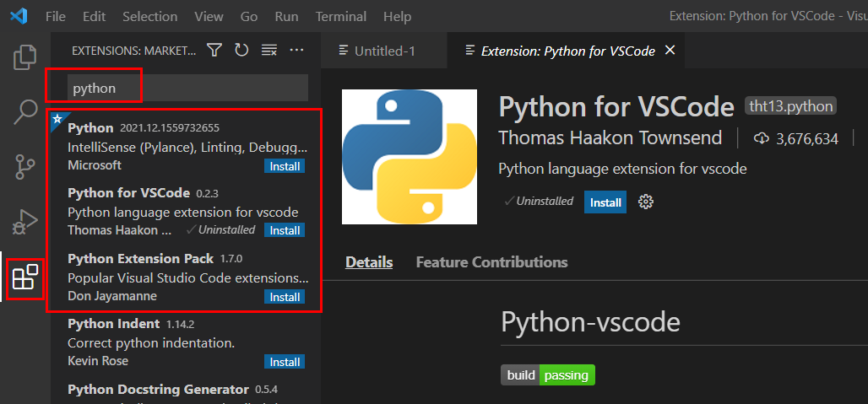868x404 pixels.
Task: Select Python Docstring Generator in list
Action: coord(158,390)
